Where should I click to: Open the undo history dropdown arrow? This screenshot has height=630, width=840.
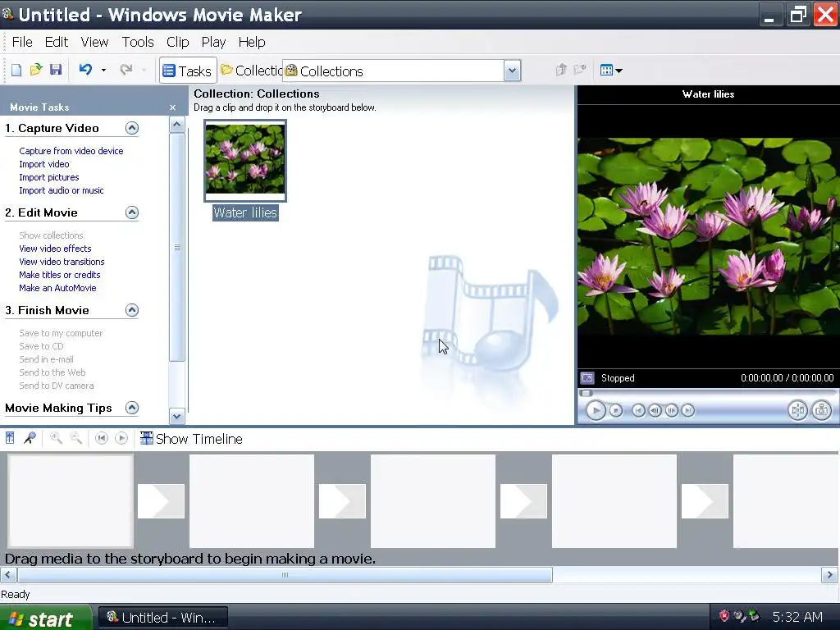click(103, 71)
